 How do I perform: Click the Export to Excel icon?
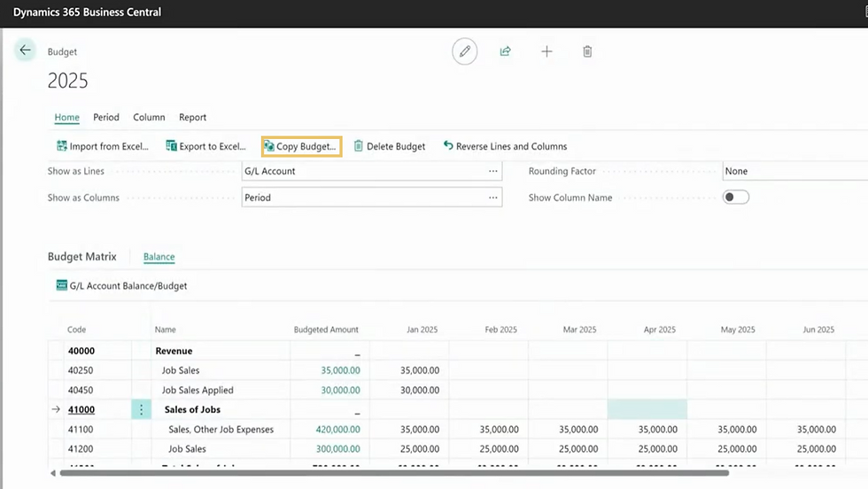pos(171,146)
